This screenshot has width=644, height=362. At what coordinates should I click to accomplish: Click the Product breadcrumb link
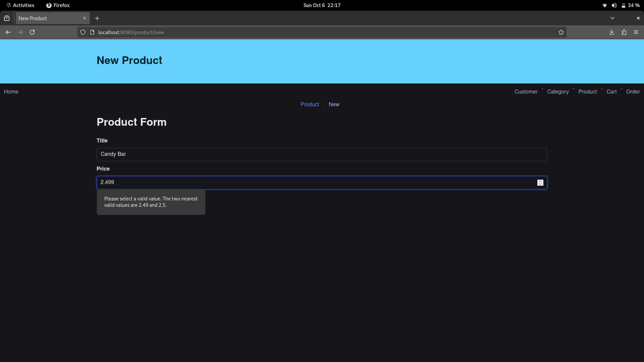tap(310, 104)
